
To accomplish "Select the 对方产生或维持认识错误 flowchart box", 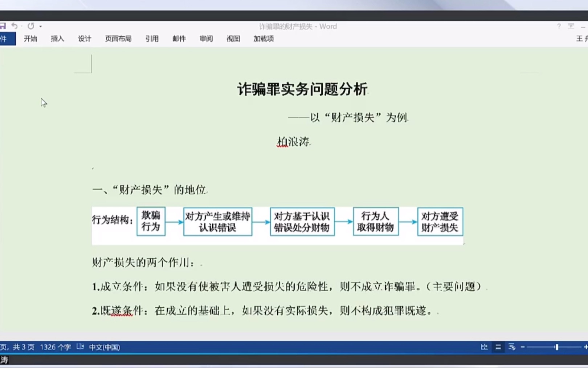I will [218, 222].
